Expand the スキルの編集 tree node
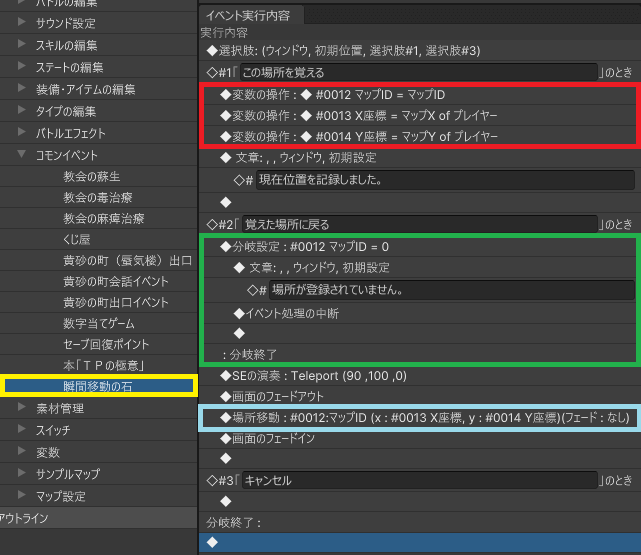Viewport: 641px width, 555px height. point(22,45)
